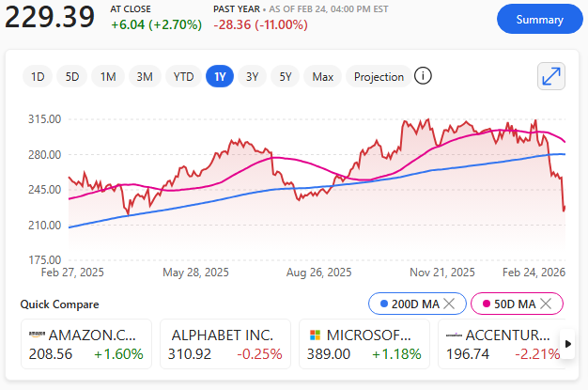Viewport: 588px width, 390px height.
Task: Remove the 200D MA indicator
Action: [x=449, y=304]
